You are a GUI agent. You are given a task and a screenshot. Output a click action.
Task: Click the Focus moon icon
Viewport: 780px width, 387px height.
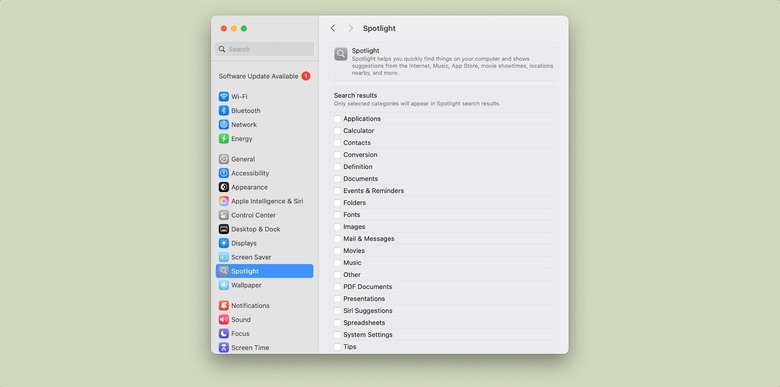pyautogui.click(x=224, y=333)
